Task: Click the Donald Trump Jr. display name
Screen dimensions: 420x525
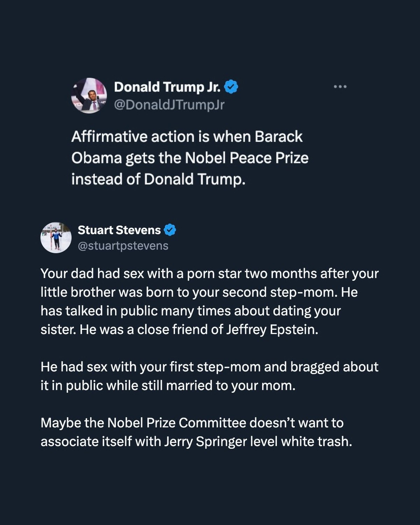Action: (x=167, y=87)
